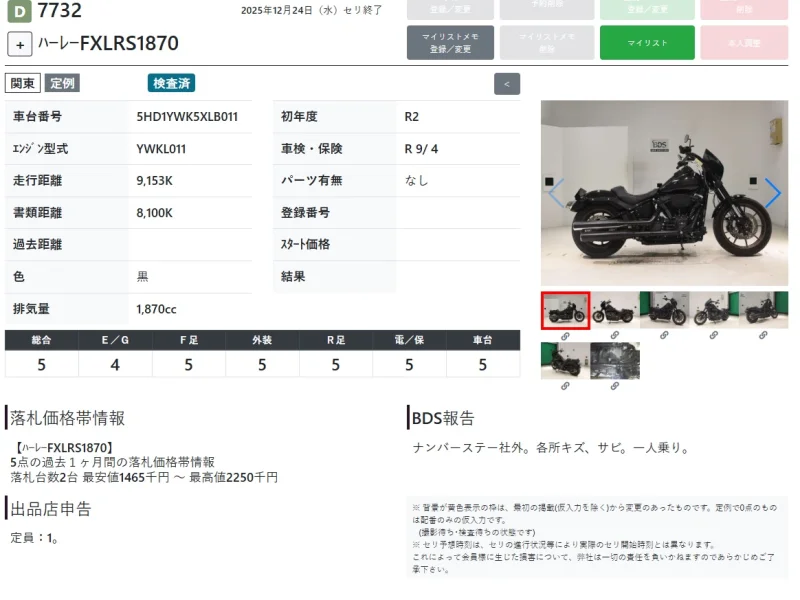Show the previous motorcycle photo with the left arrow
Viewport: 800px width, 600px height.
tap(556, 193)
